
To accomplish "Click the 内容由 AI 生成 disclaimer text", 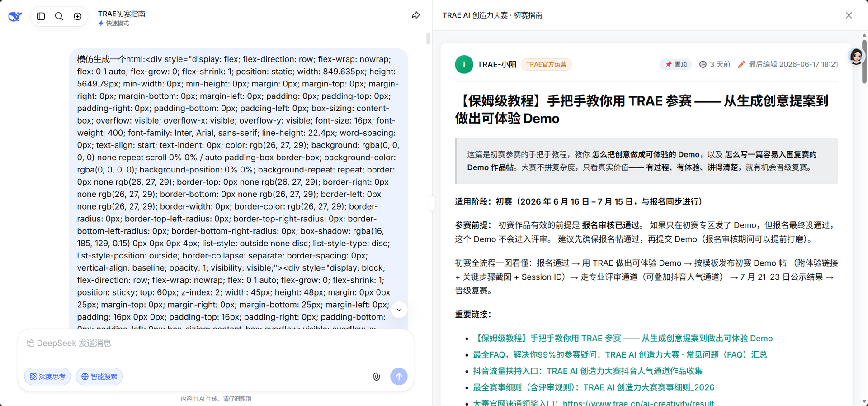I will (x=216, y=399).
